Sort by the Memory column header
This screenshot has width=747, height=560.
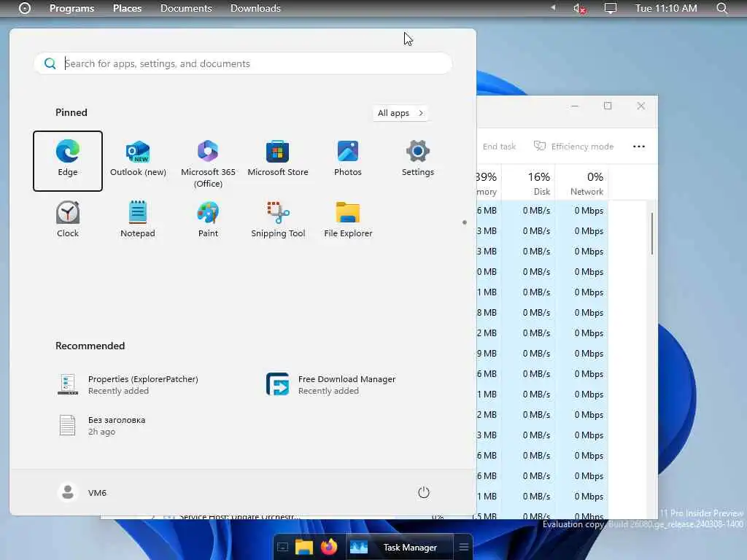coord(489,183)
